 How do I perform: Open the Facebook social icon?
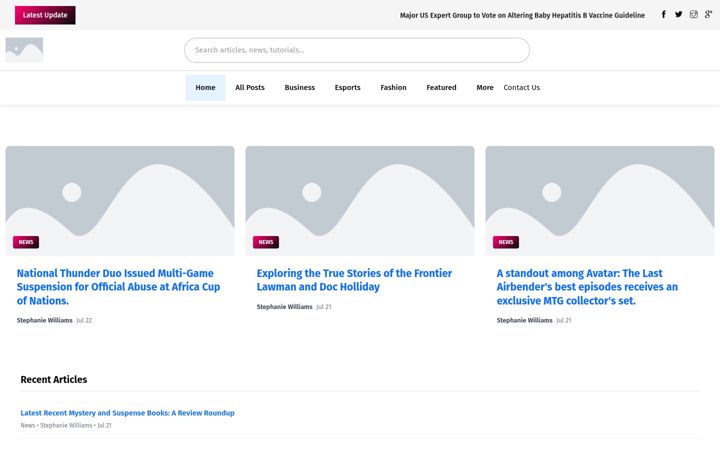point(664,15)
